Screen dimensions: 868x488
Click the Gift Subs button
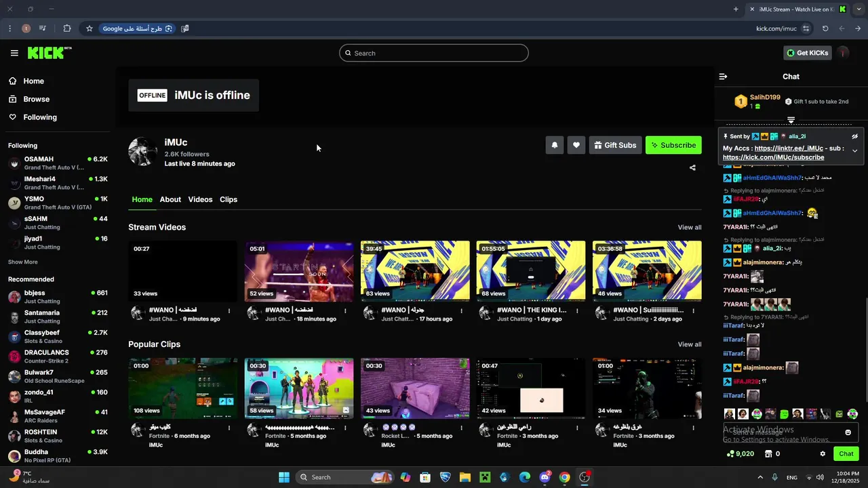(615, 145)
